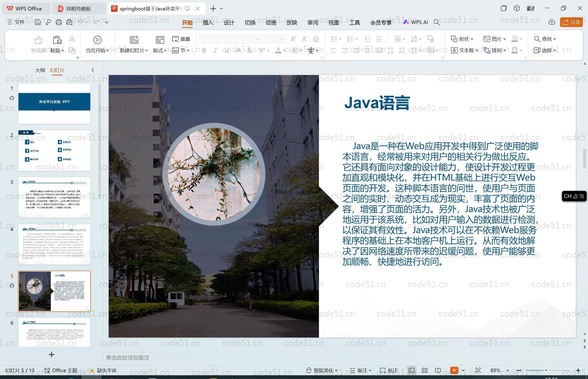Screen dimensions: 588x379
Task: Click the cloud upload icon
Action: click(552, 22)
